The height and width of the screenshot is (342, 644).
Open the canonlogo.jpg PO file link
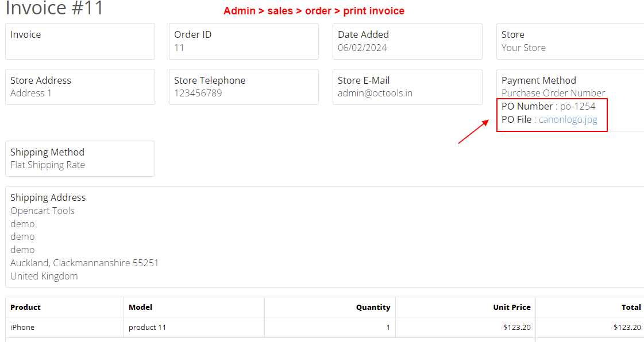pos(568,120)
